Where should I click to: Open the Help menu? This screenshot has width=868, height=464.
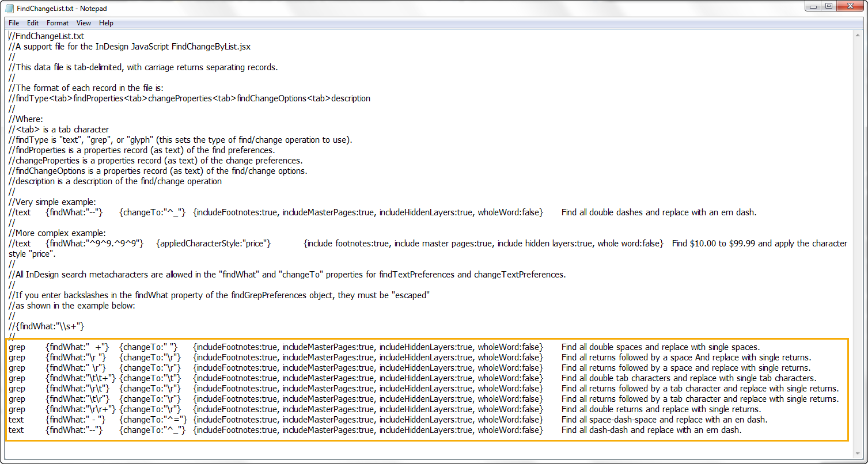pos(106,23)
